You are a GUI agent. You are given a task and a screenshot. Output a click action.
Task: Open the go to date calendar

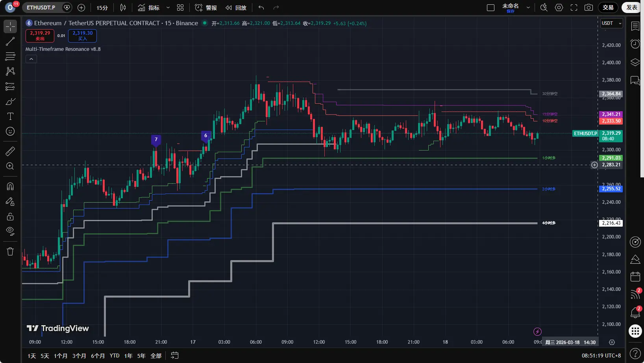[x=175, y=356]
